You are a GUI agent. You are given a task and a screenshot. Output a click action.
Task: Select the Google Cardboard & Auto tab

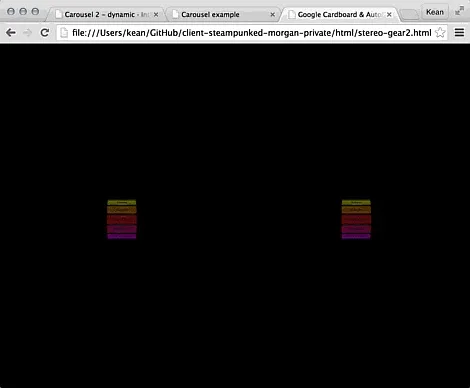click(x=340, y=14)
